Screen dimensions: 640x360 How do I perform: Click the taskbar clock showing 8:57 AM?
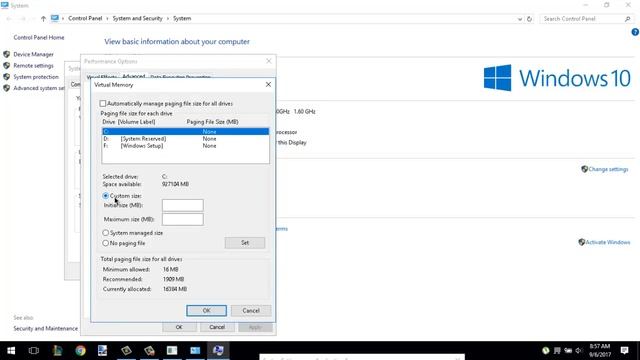(x=600, y=350)
